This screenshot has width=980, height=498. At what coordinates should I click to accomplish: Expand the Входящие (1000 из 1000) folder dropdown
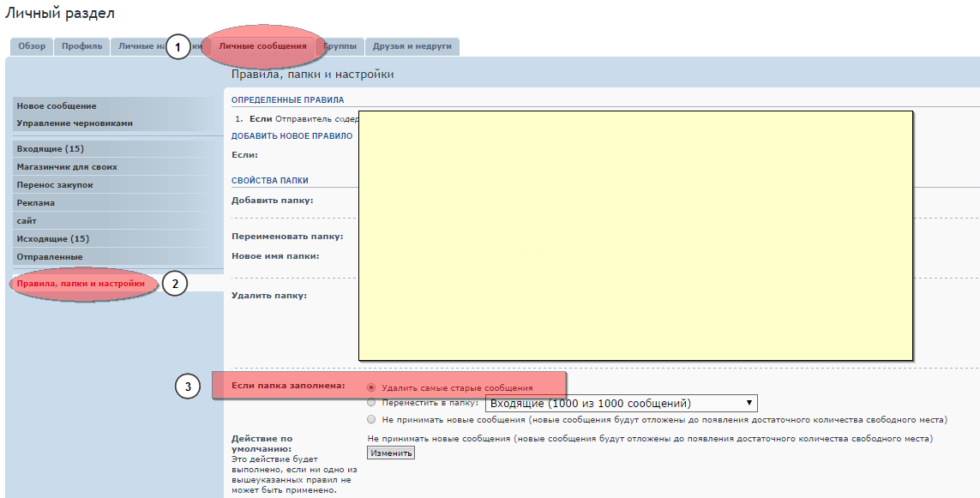[622, 403]
